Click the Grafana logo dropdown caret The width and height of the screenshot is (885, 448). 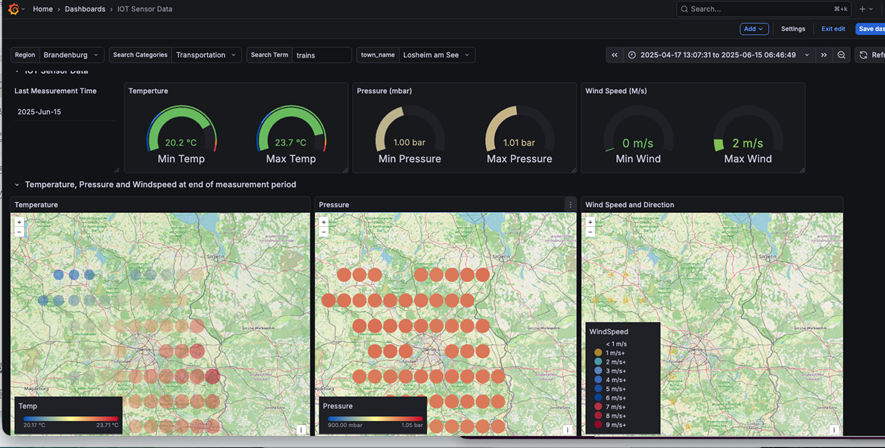tap(23, 10)
